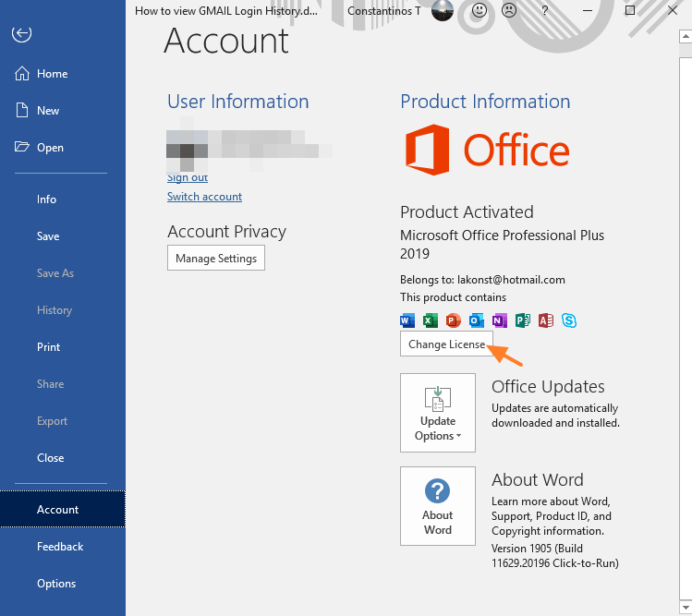This screenshot has width=692, height=616.
Task: Click the Publisher app icon
Action: coord(523,320)
